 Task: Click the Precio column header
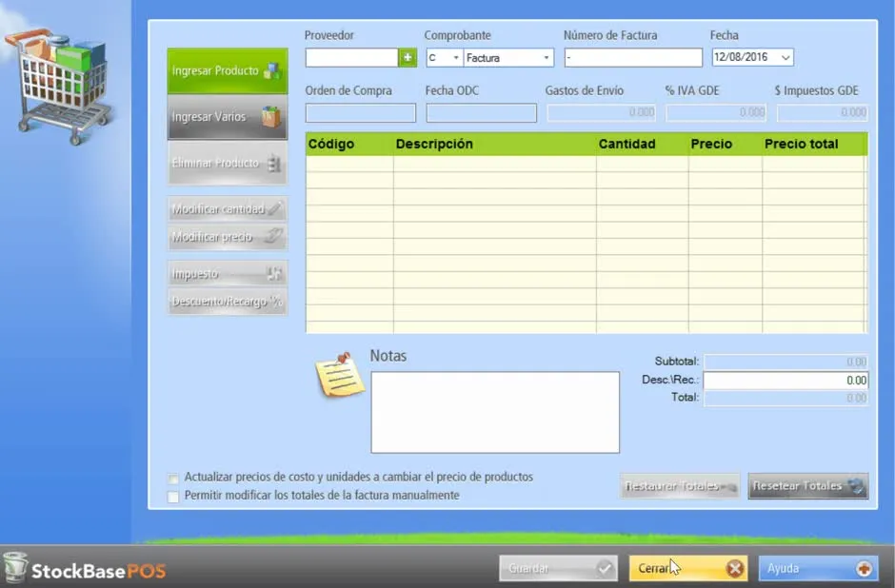tap(726, 145)
